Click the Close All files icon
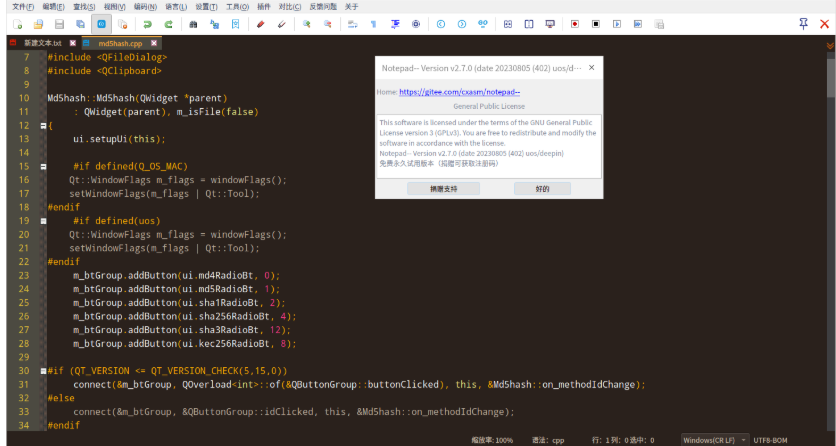Image resolution: width=836 pixels, height=446 pixels. click(122, 24)
